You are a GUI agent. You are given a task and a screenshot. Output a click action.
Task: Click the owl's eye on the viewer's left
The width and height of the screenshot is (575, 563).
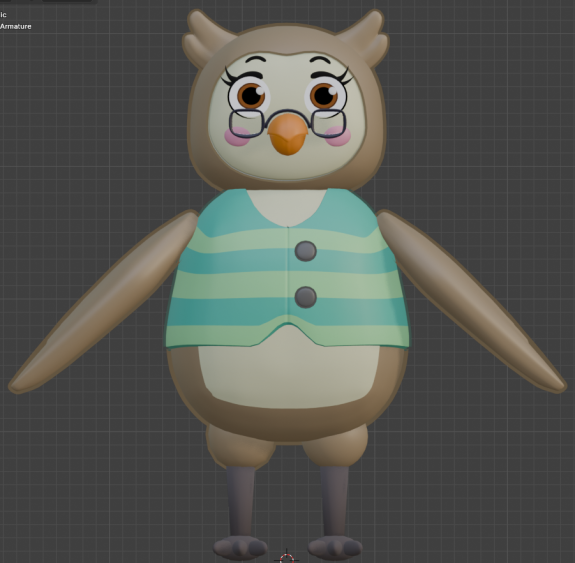pyautogui.click(x=251, y=96)
